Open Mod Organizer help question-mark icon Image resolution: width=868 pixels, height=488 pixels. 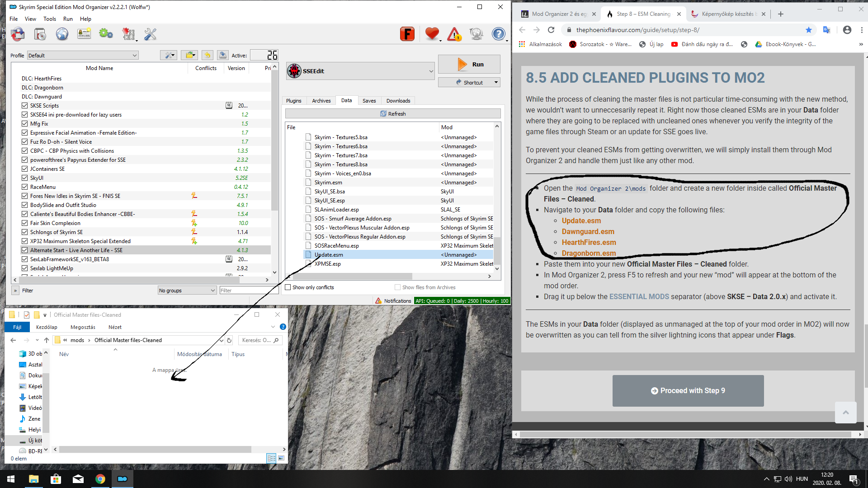point(499,34)
